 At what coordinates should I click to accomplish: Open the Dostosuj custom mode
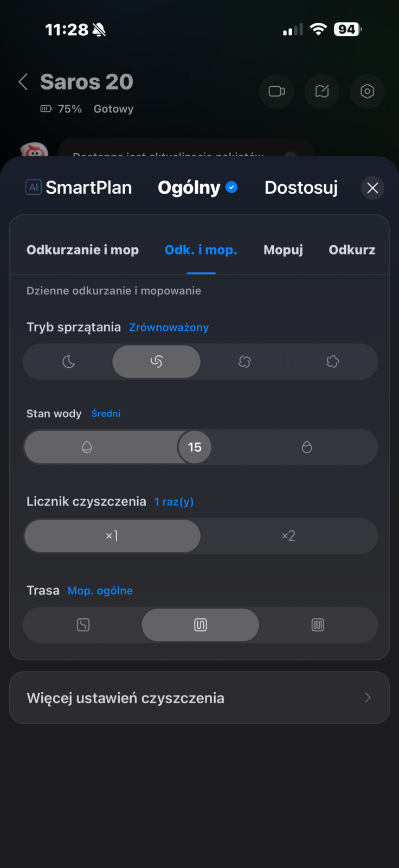(x=301, y=188)
